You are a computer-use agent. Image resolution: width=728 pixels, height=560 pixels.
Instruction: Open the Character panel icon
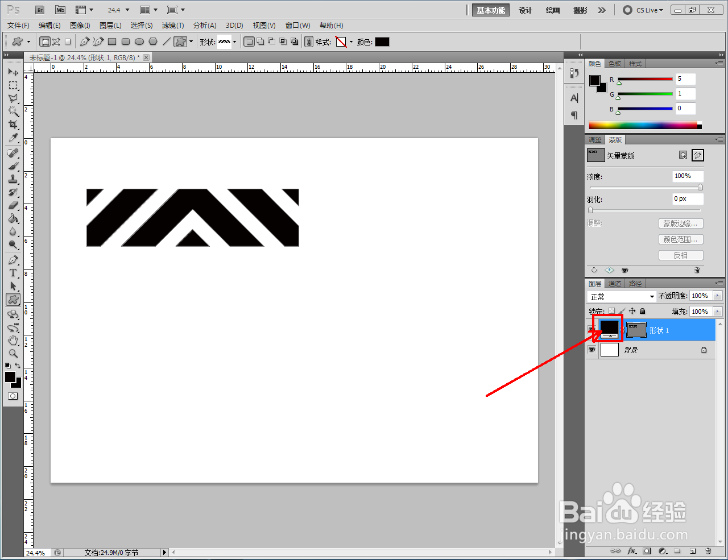pyautogui.click(x=574, y=98)
